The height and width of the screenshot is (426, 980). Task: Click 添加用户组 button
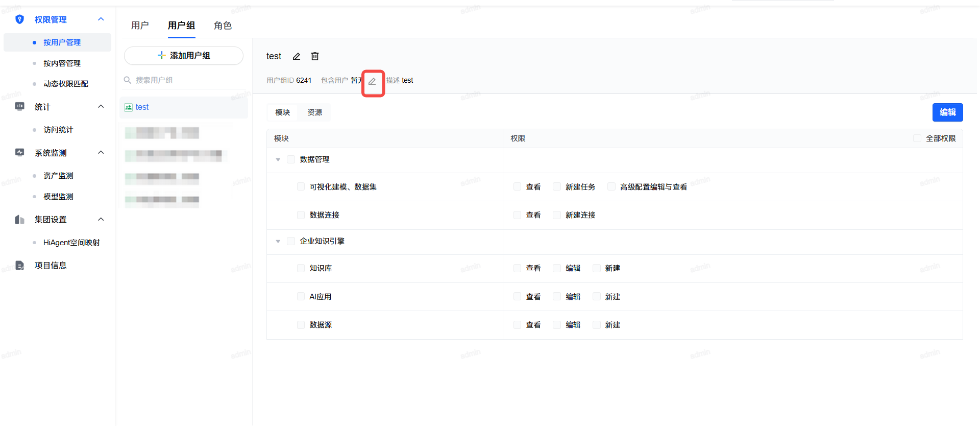click(x=184, y=56)
